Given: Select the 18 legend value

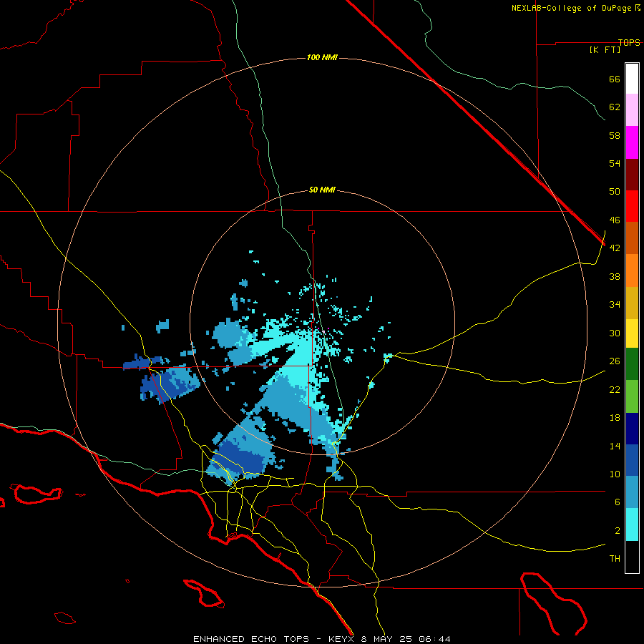Looking at the screenshot, I should pyautogui.click(x=615, y=418).
